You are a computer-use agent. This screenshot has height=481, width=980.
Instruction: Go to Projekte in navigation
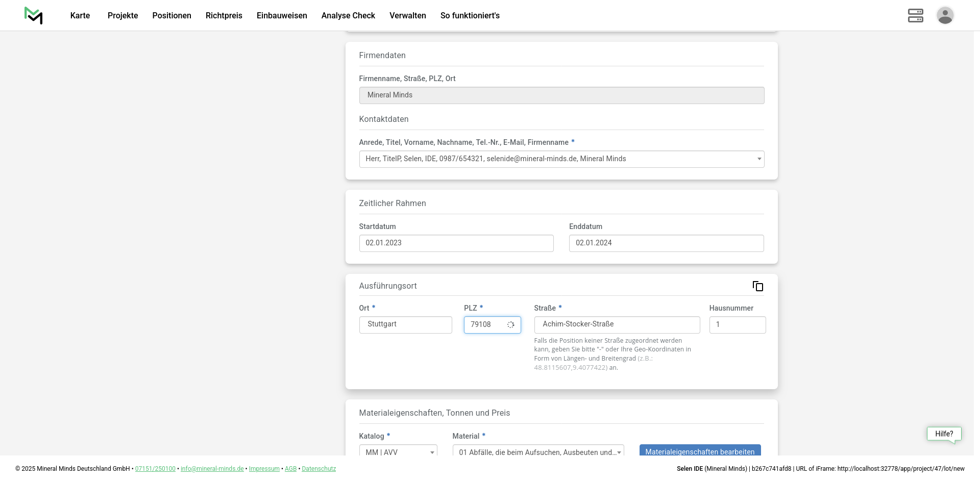click(122, 15)
